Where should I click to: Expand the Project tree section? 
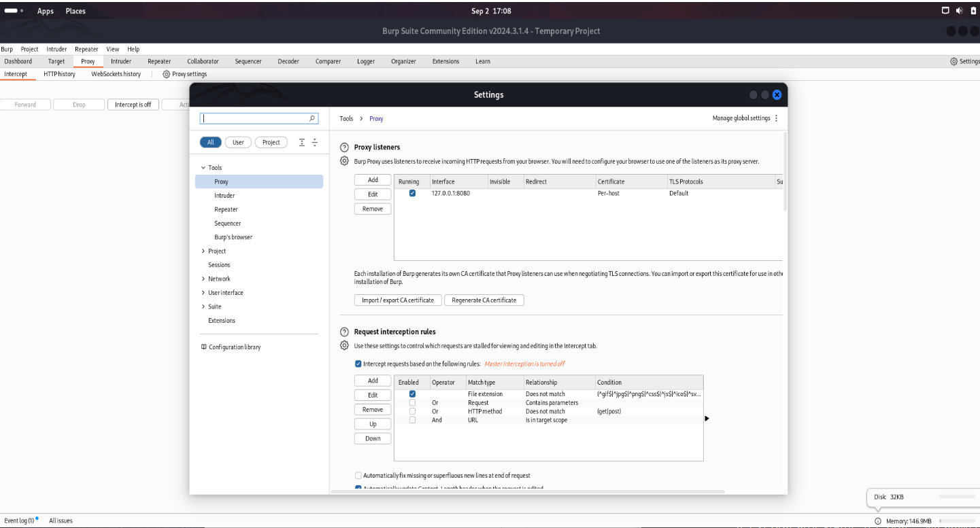[203, 251]
